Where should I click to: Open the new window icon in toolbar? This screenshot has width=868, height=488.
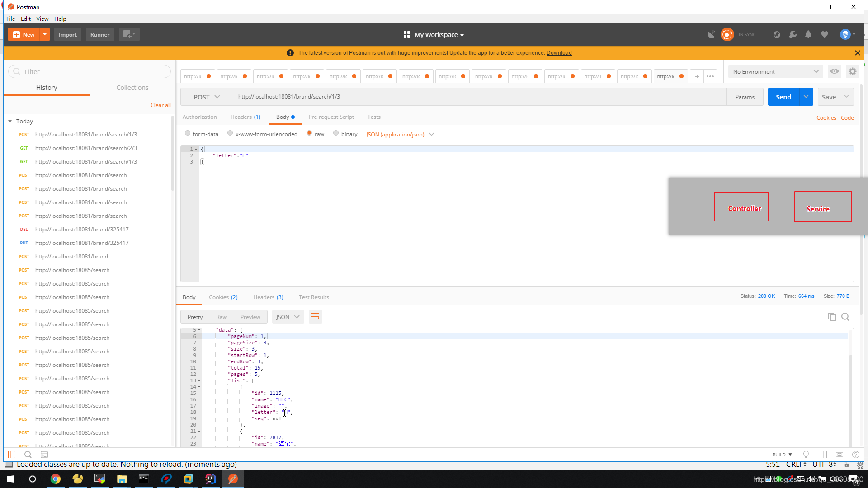(129, 34)
